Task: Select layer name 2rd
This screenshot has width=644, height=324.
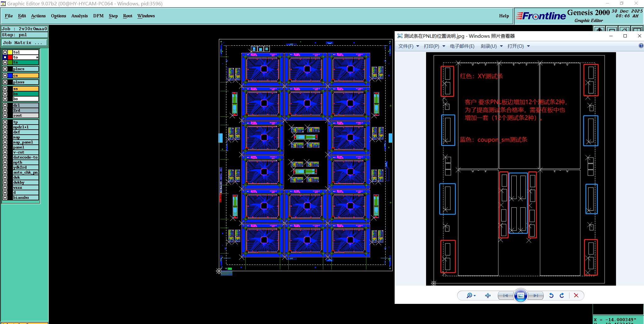Action: (x=25, y=110)
